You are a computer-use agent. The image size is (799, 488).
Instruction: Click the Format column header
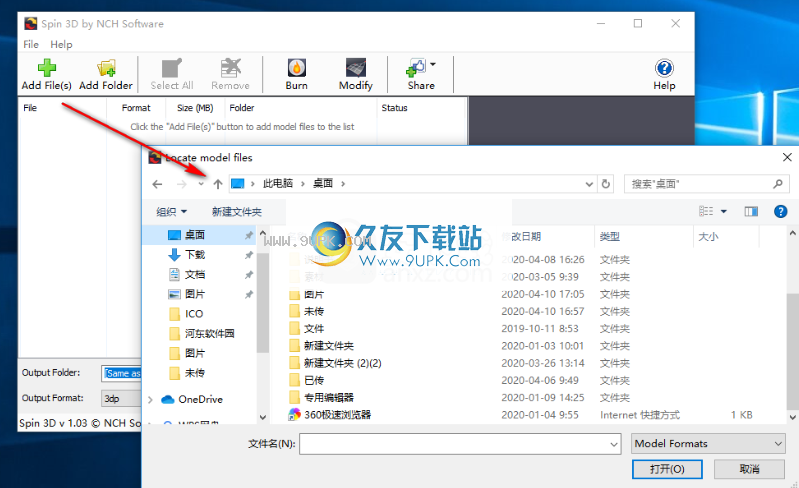click(x=136, y=107)
